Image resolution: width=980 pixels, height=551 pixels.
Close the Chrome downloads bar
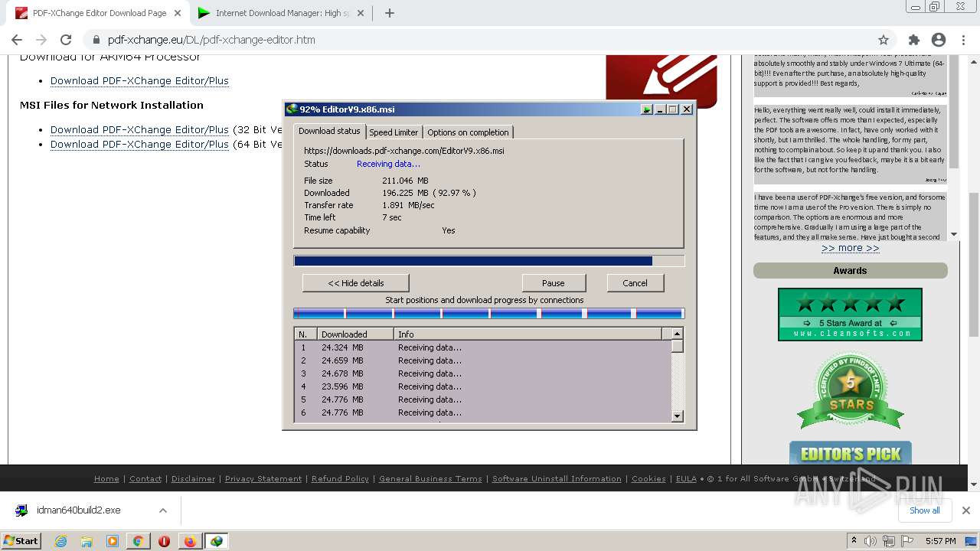(x=965, y=510)
